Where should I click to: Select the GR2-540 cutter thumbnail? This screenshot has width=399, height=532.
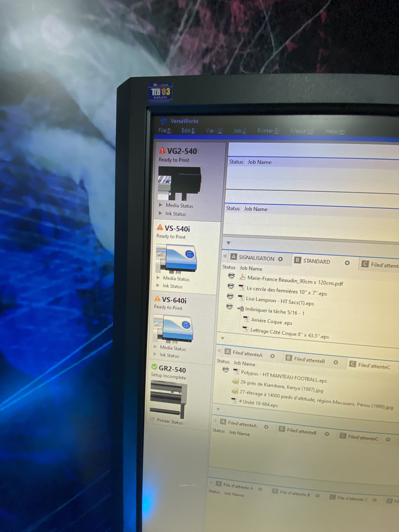click(x=168, y=400)
